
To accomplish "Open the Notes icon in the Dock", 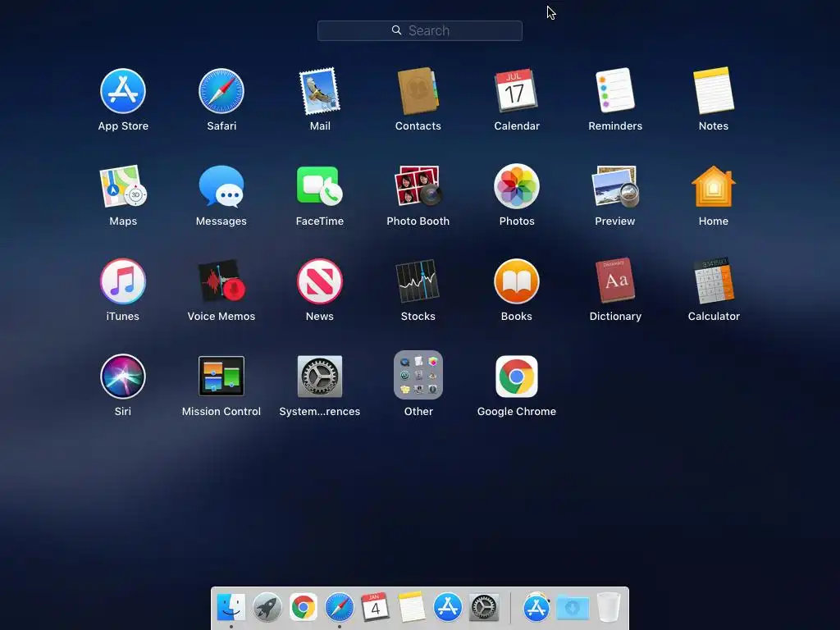I will point(412,607).
